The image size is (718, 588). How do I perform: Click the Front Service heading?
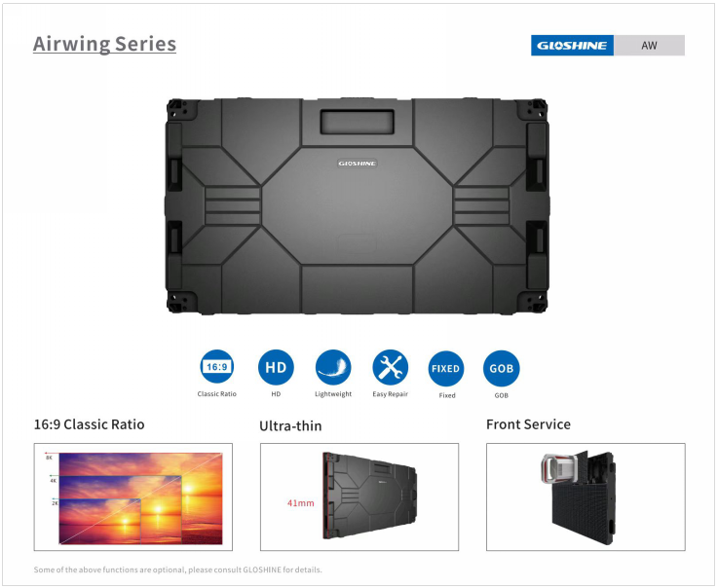pyautogui.click(x=528, y=424)
